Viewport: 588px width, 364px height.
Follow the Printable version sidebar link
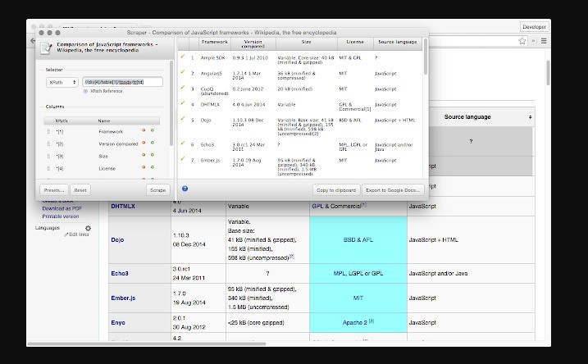click(61, 216)
